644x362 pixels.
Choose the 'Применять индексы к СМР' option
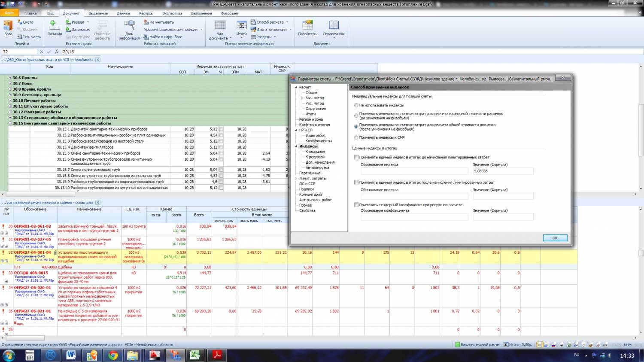pyautogui.click(x=356, y=137)
